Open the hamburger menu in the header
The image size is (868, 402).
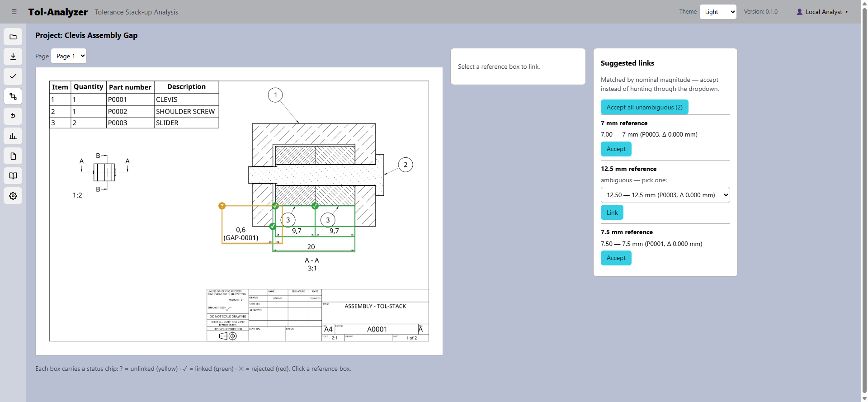pos(14,12)
